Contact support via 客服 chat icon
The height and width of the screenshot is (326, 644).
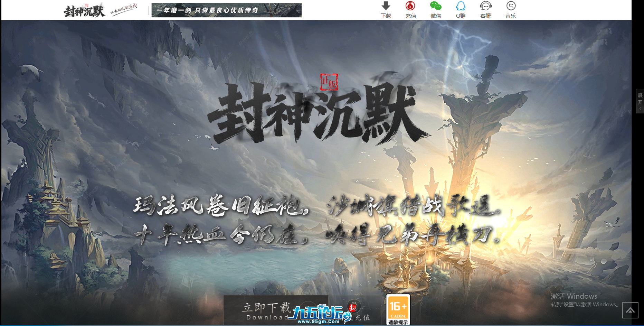coord(485,6)
